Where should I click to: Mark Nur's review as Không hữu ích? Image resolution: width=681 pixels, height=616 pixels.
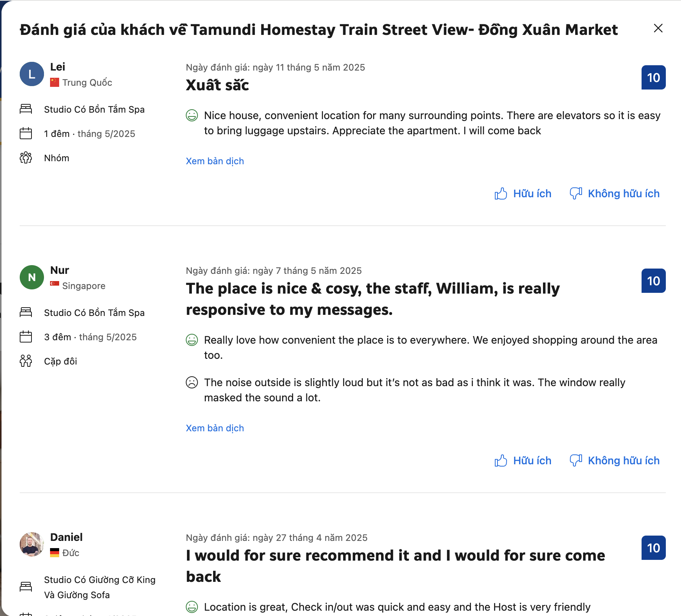click(x=623, y=461)
